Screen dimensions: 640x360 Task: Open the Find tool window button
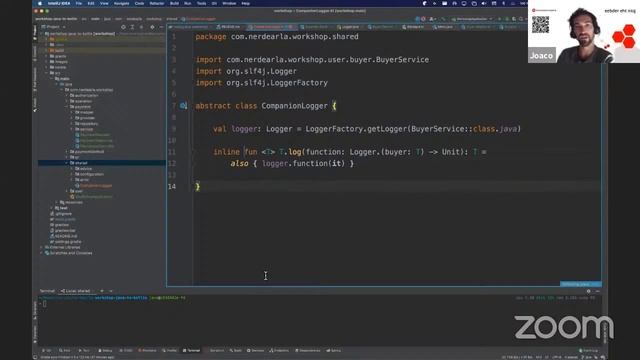click(x=65, y=351)
